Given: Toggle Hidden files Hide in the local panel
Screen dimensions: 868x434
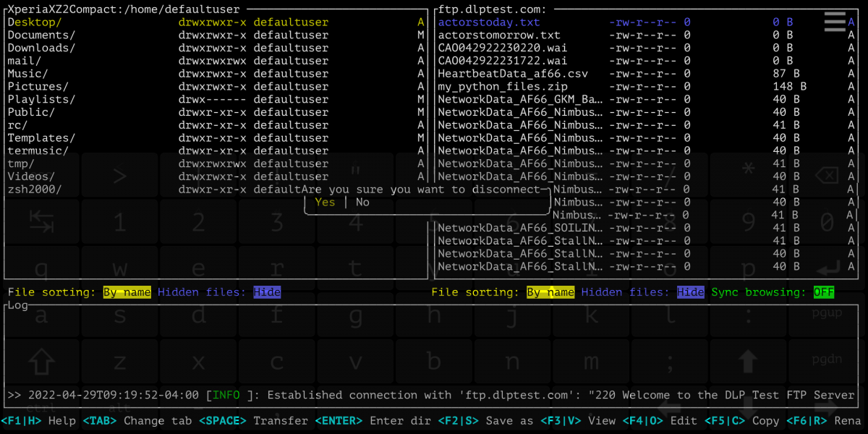Looking at the screenshot, I should (266, 292).
